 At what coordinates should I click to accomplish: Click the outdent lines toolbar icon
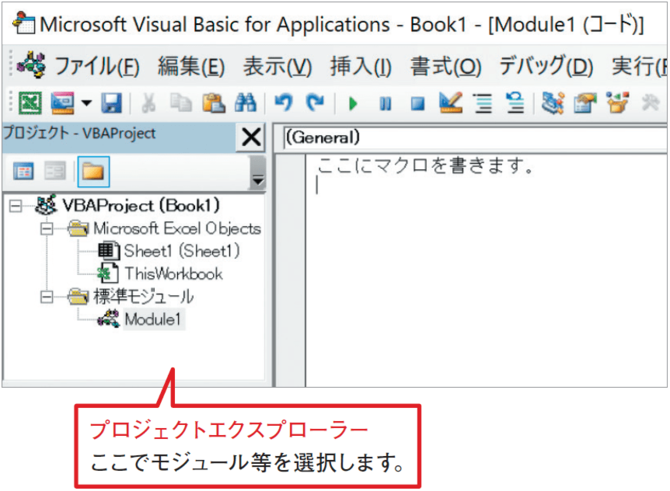tap(515, 103)
